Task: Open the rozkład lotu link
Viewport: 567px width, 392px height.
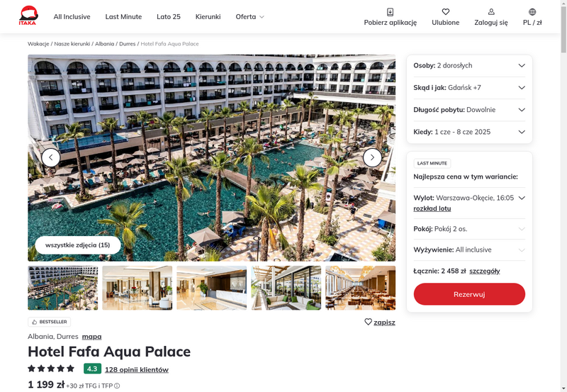Action: tap(432, 208)
